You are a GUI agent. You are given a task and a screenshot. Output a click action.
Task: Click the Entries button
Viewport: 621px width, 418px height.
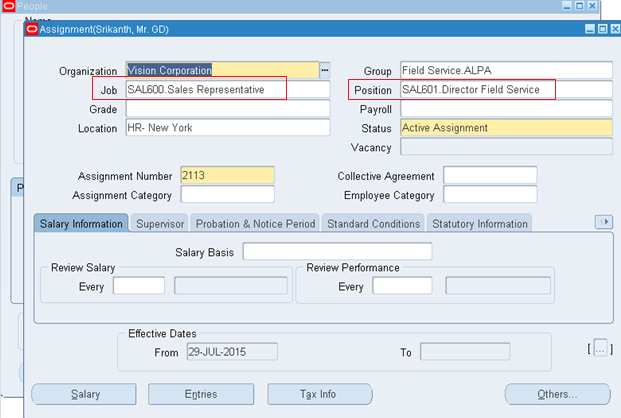[x=201, y=394]
